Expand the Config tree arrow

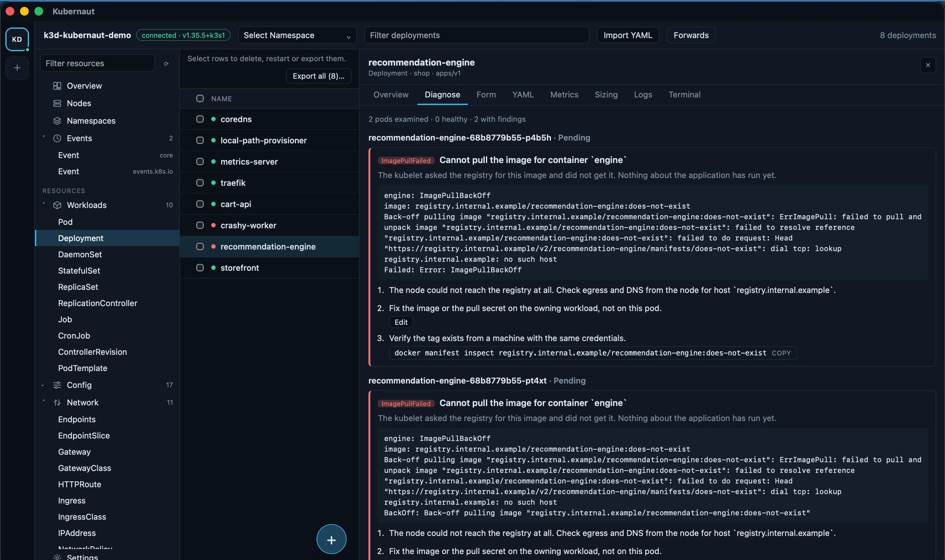[43, 385]
